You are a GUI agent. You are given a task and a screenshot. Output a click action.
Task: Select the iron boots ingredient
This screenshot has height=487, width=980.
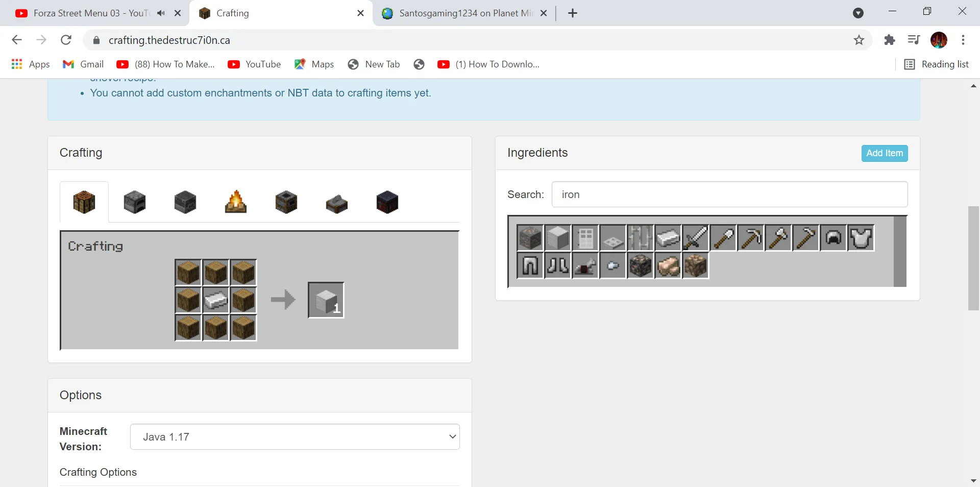pyautogui.click(x=558, y=265)
